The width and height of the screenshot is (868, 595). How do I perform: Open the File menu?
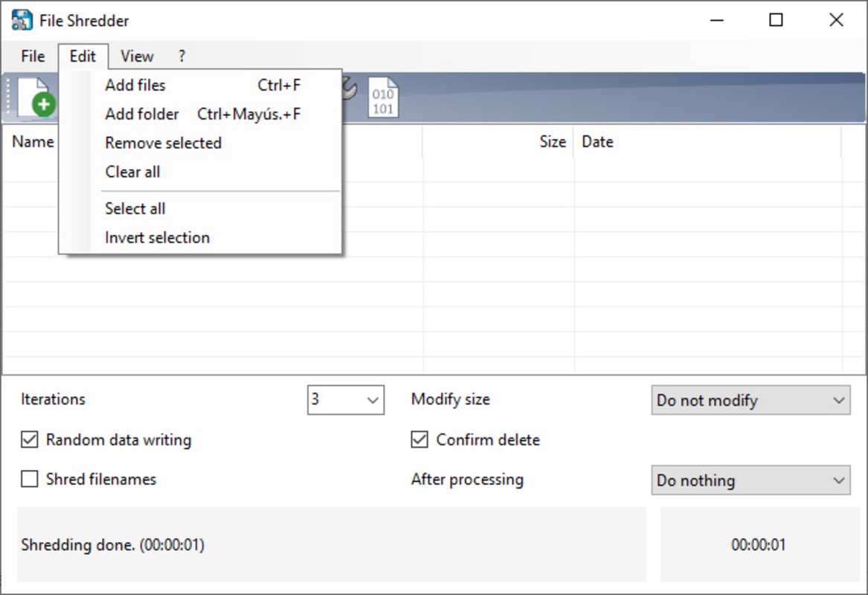(33, 57)
